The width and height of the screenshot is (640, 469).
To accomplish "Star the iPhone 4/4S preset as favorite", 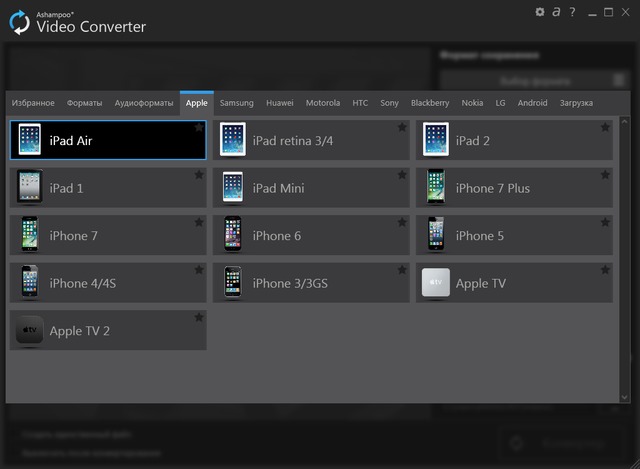I will [198, 270].
